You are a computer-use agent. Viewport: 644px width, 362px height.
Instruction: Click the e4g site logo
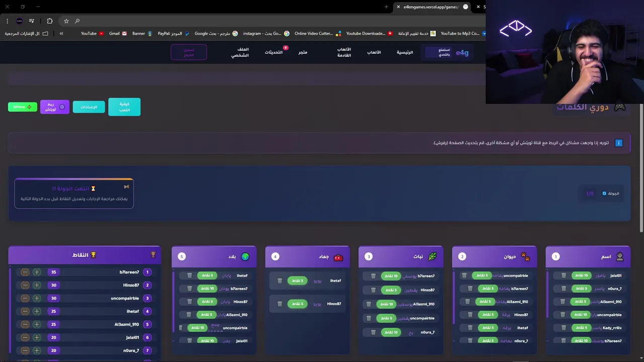tap(462, 52)
